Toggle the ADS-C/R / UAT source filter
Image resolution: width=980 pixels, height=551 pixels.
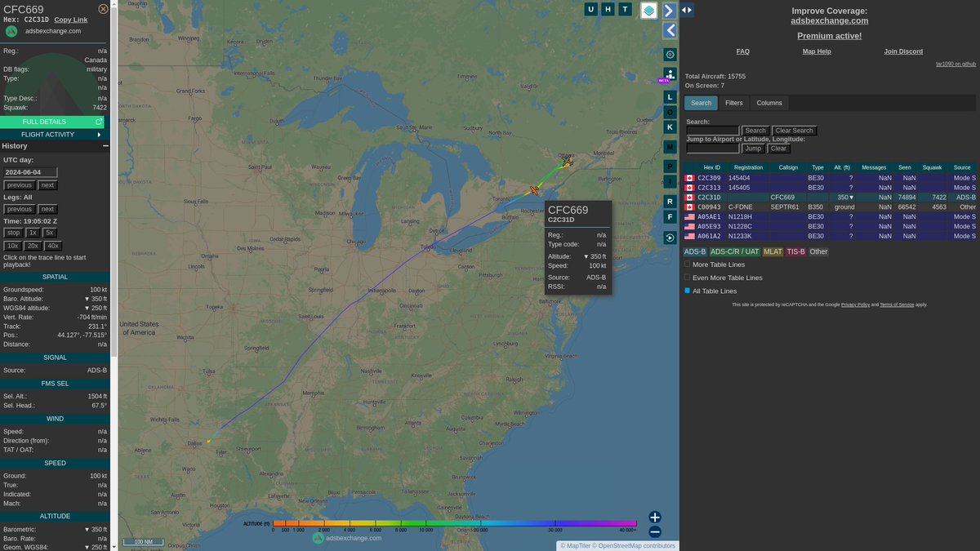[x=734, y=251]
